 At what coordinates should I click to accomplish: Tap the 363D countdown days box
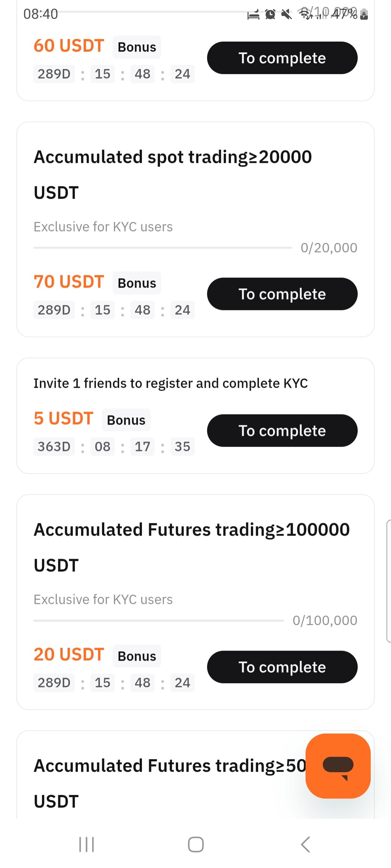click(54, 447)
